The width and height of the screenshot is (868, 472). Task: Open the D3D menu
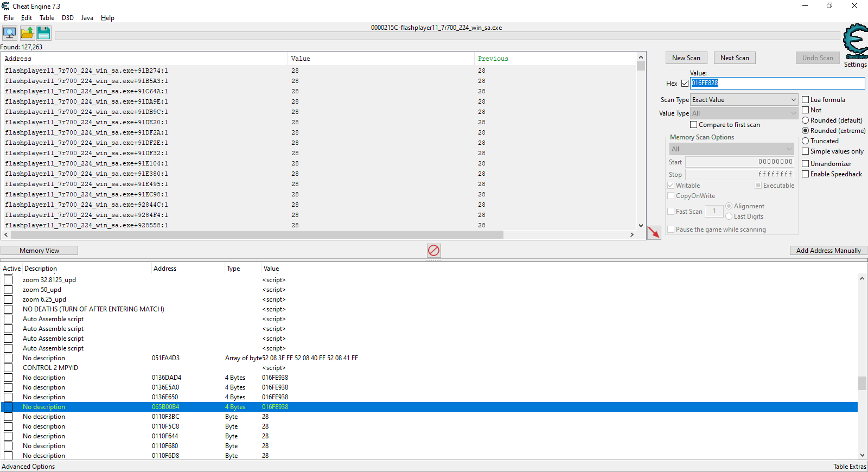(x=68, y=18)
